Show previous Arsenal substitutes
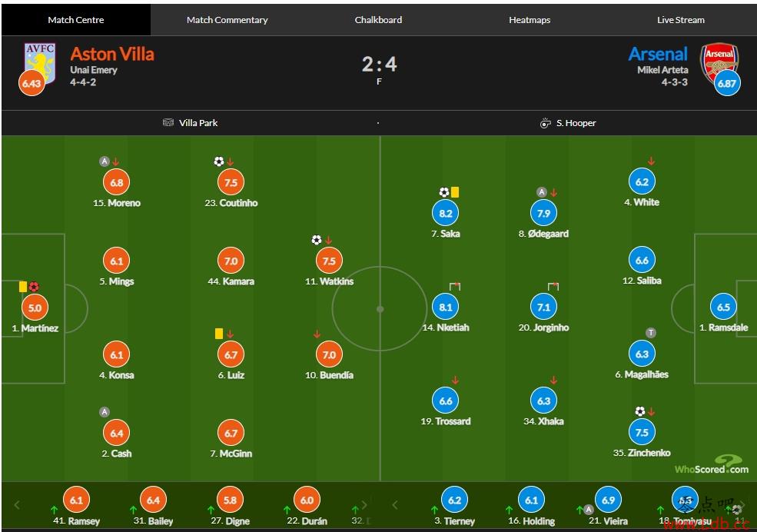 [x=395, y=505]
